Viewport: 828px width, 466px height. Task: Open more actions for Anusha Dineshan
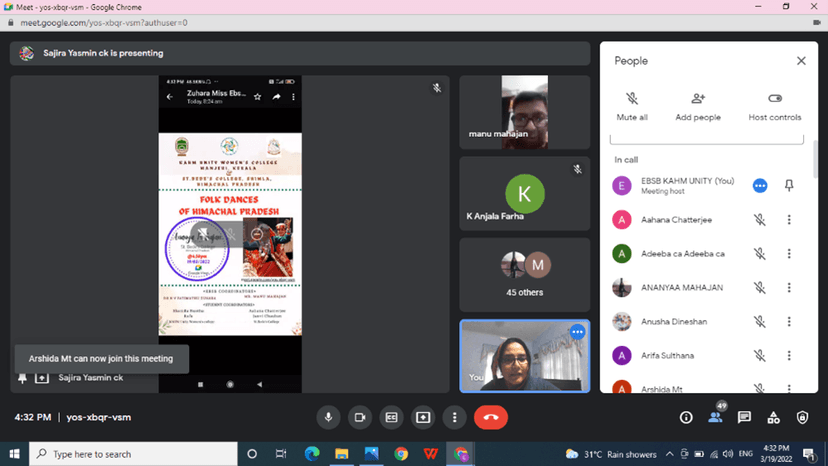click(789, 322)
